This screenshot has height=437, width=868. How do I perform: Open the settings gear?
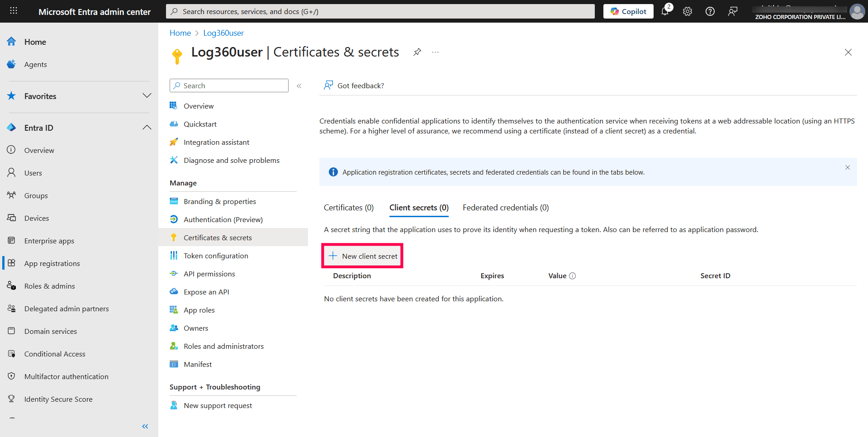688,11
